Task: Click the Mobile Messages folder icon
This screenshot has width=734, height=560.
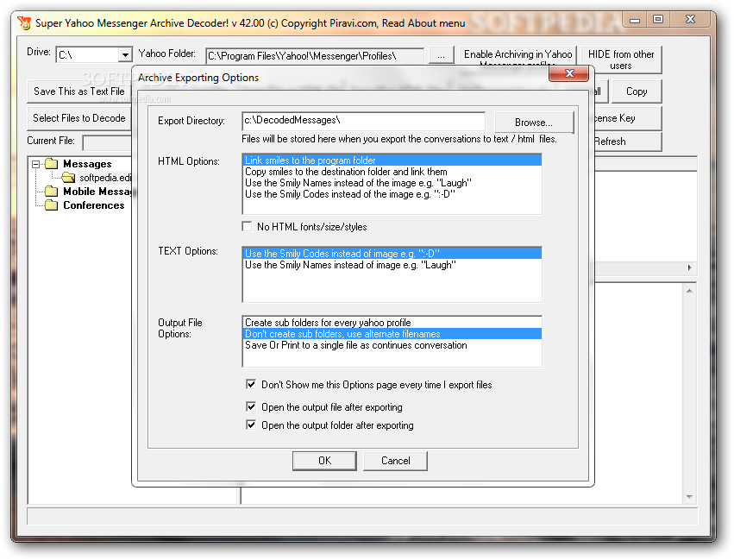Action: tap(51, 191)
